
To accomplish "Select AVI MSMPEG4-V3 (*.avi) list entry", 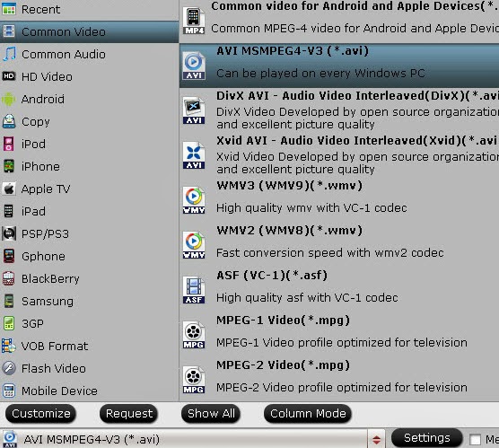I will point(339,66).
